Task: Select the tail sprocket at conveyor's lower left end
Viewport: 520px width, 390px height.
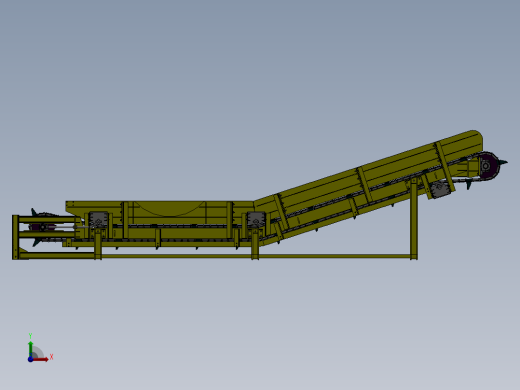Action: point(43,227)
